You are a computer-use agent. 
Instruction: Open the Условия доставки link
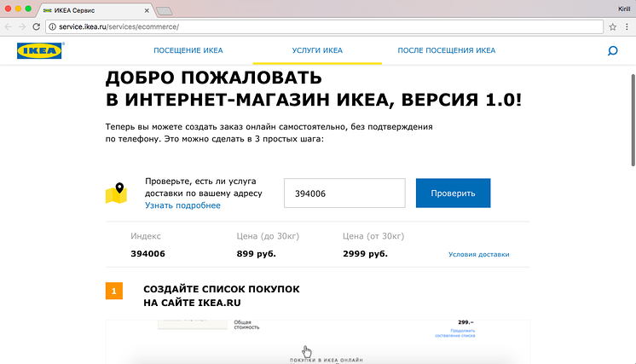click(478, 254)
